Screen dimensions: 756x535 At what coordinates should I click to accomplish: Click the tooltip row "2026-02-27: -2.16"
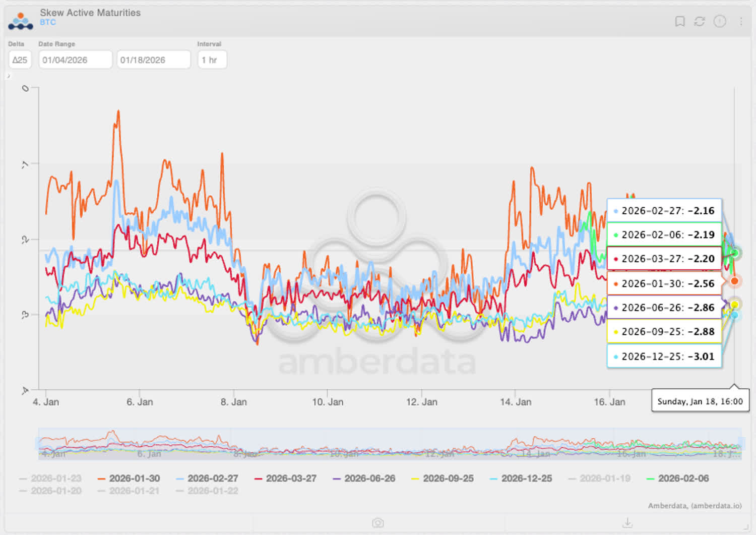point(664,211)
